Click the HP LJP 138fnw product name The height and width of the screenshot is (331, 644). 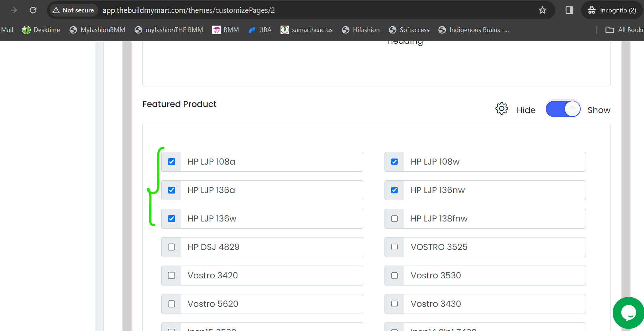[439, 219]
